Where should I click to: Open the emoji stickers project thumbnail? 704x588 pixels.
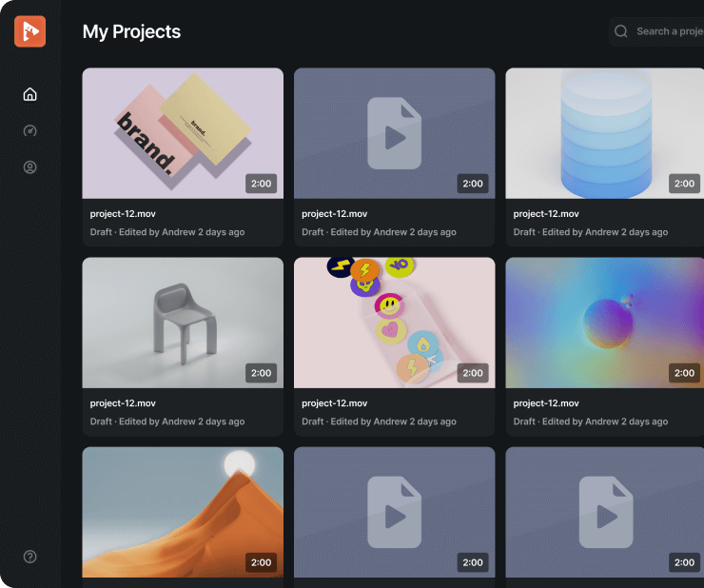(x=394, y=322)
